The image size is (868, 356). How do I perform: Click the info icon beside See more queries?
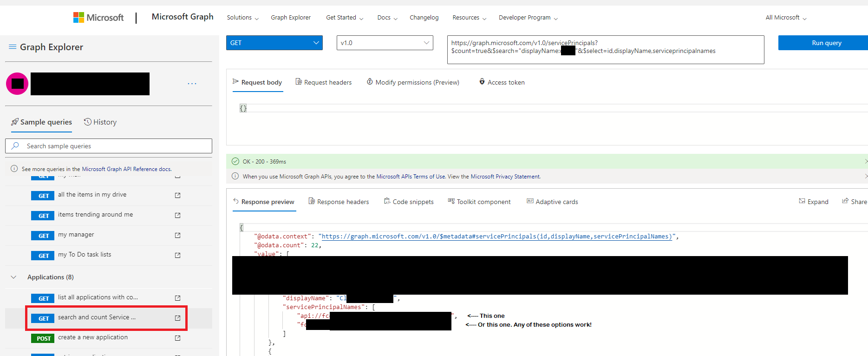tap(14, 169)
